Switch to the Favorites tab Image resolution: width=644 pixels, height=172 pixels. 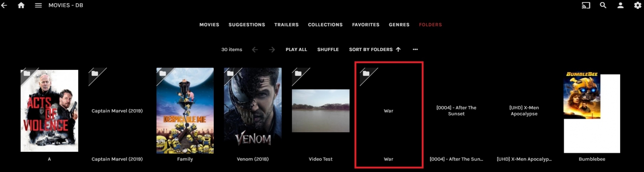click(365, 25)
